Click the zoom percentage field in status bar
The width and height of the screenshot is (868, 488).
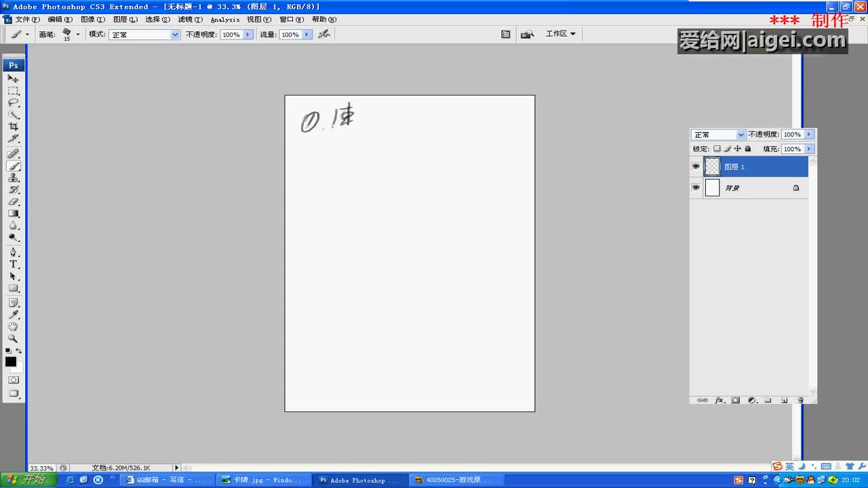point(41,468)
